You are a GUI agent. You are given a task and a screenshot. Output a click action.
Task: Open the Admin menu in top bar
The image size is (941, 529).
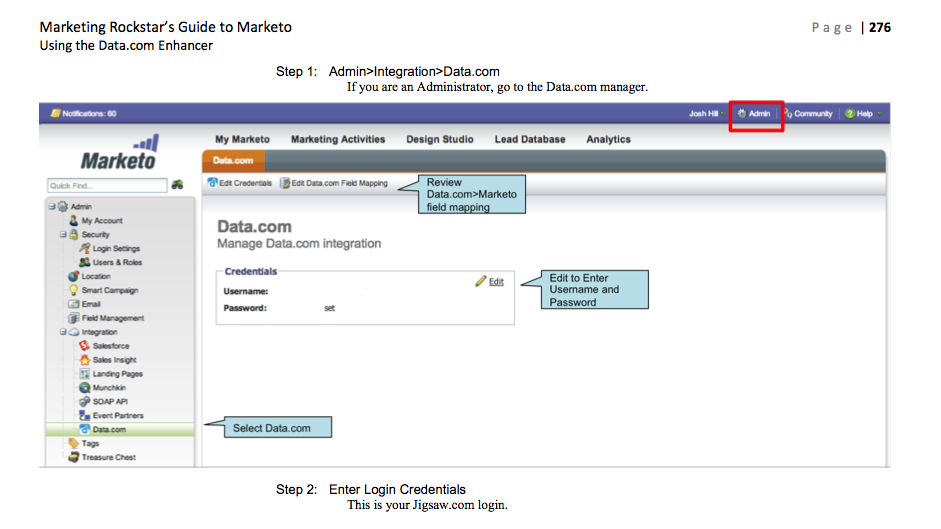click(x=754, y=113)
